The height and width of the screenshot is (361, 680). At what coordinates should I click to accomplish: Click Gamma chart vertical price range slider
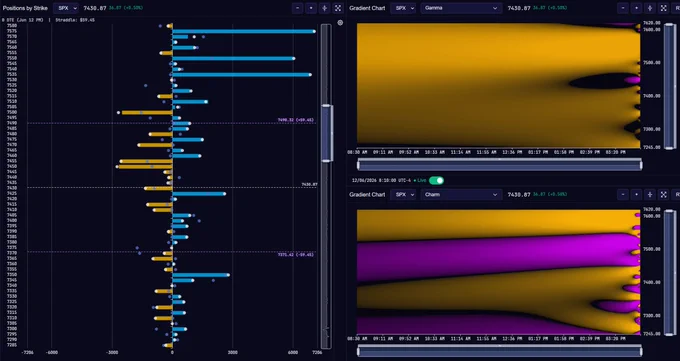670,85
